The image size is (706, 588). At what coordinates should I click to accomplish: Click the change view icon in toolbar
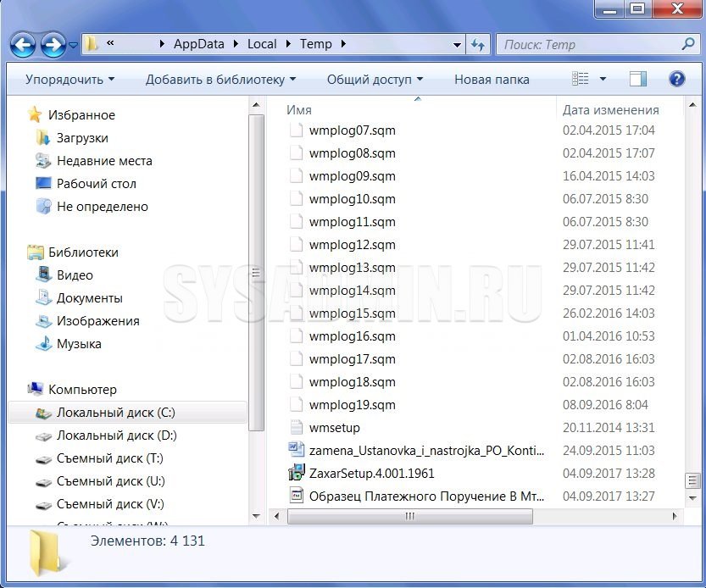[x=581, y=79]
